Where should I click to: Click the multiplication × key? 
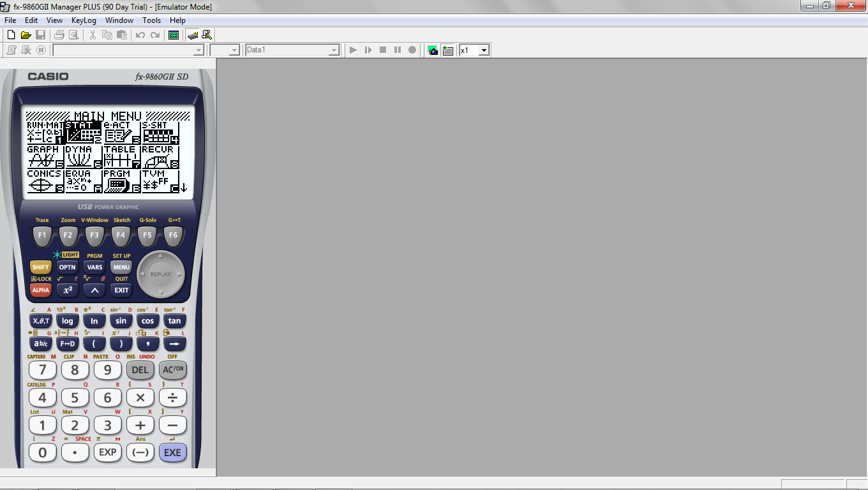point(140,398)
